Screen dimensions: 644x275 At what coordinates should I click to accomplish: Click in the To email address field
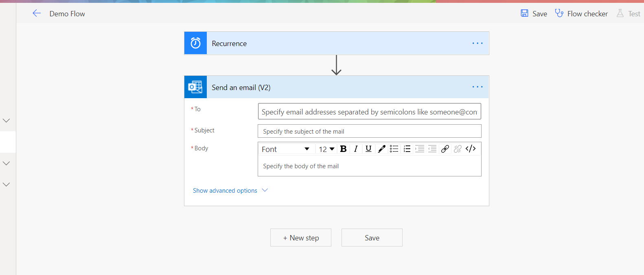click(x=369, y=112)
